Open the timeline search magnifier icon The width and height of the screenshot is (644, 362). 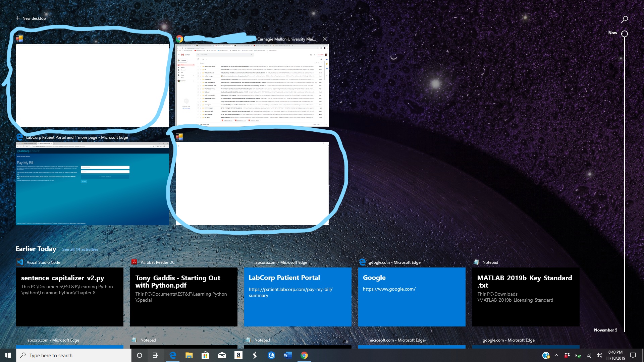click(x=624, y=19)
